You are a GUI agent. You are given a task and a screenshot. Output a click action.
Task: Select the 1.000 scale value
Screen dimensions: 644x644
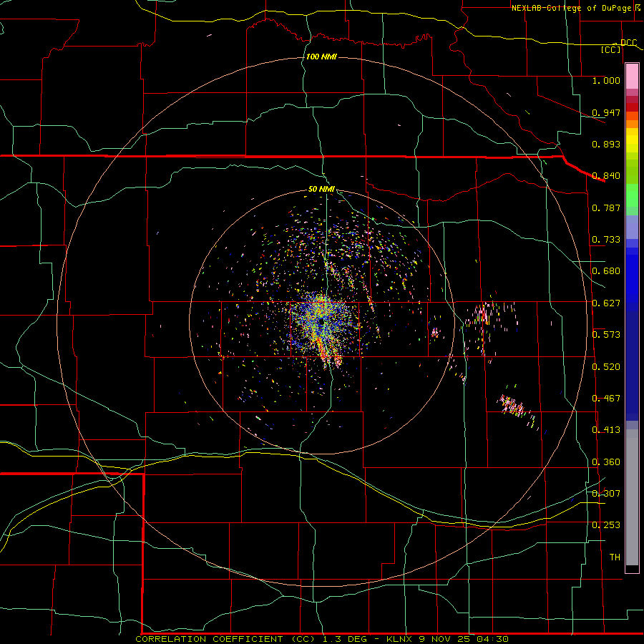(606, 80)
